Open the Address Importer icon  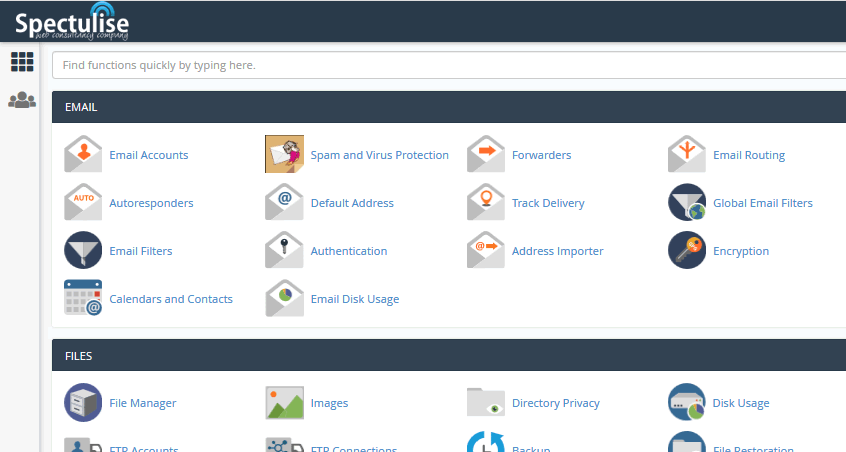pyautogui.click(x=486, y=250)
